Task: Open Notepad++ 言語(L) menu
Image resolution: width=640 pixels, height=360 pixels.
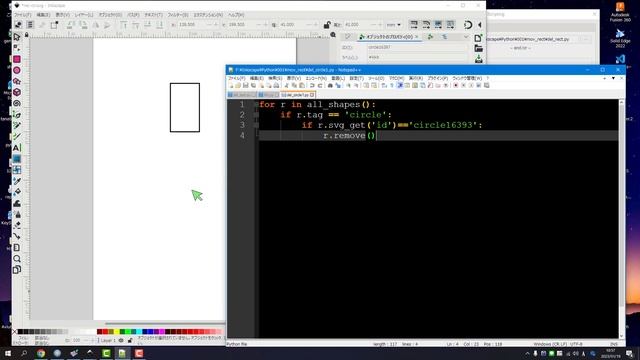Action: pyautogui.click(x=338, y=78)
